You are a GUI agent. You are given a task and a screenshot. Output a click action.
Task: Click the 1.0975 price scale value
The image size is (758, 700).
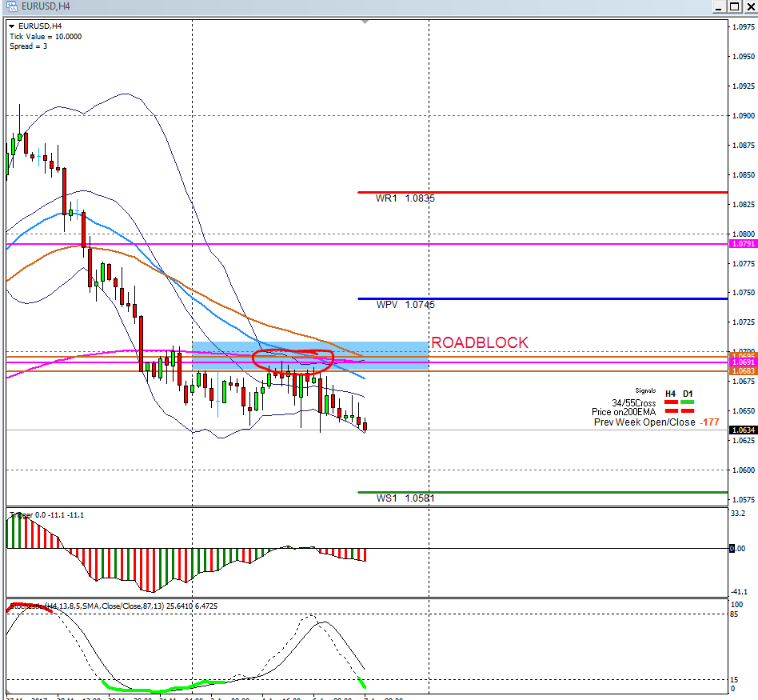coord(743,27)
